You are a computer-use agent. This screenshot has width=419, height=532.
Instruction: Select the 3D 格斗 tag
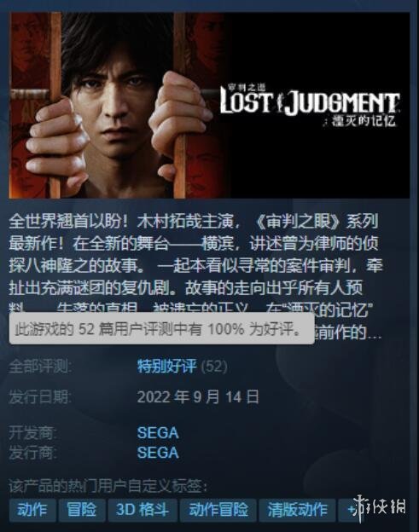click(x=143, y=510)
